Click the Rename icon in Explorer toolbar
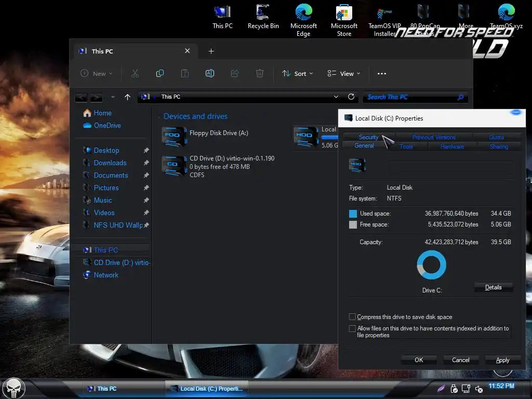Screen dimensions: 532x399 click(x=210, y=73)
